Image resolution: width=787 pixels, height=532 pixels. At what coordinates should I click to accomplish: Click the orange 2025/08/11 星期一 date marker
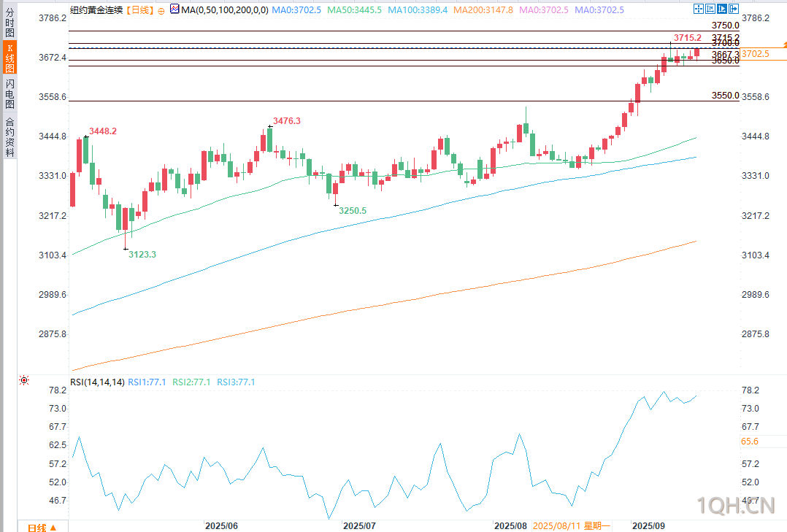571,526
